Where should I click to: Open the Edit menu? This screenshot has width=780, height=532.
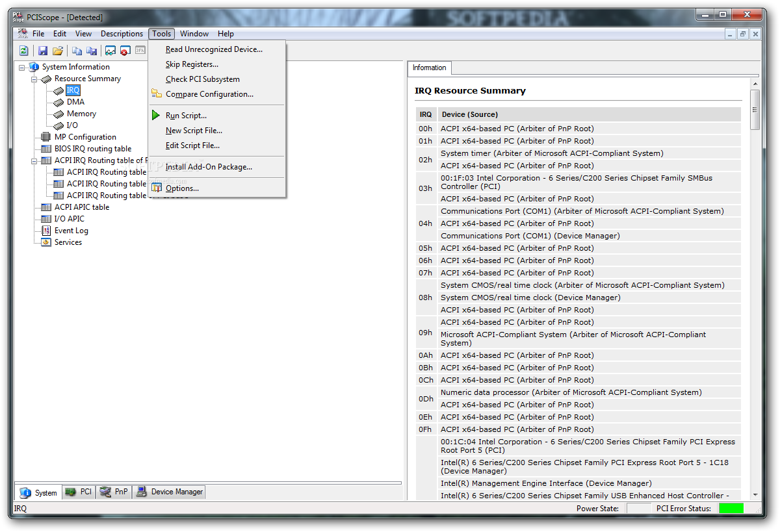pyautogui.click(x=60, y=34)
